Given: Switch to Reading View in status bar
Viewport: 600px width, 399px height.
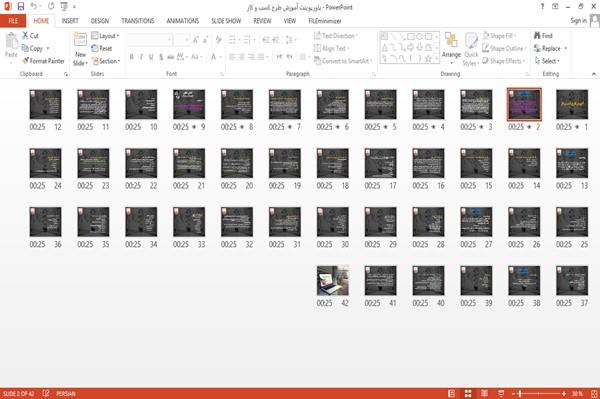Looking at the screenshot, I should pos(484,393).
